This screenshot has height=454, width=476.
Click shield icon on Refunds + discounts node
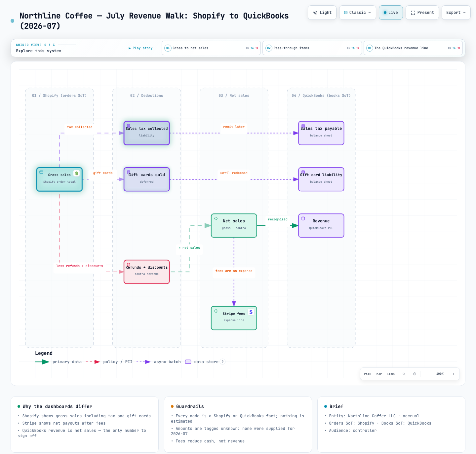(x=129, y=265)
